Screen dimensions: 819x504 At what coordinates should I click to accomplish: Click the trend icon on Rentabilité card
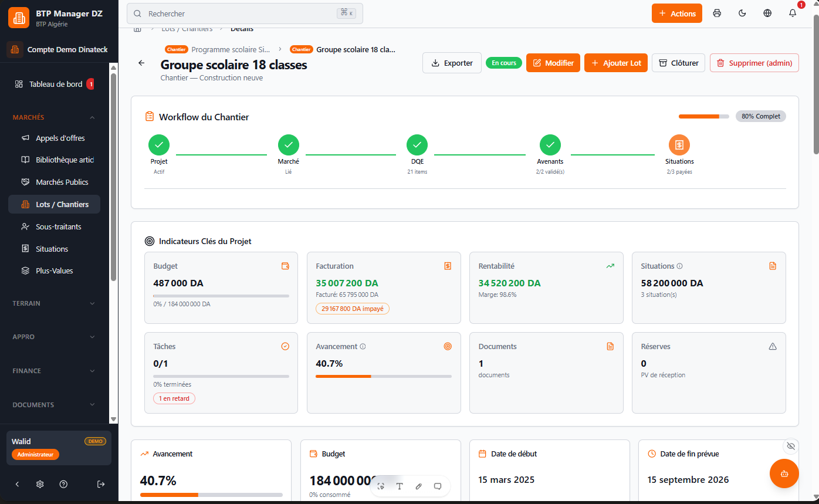tap(610, 266)
